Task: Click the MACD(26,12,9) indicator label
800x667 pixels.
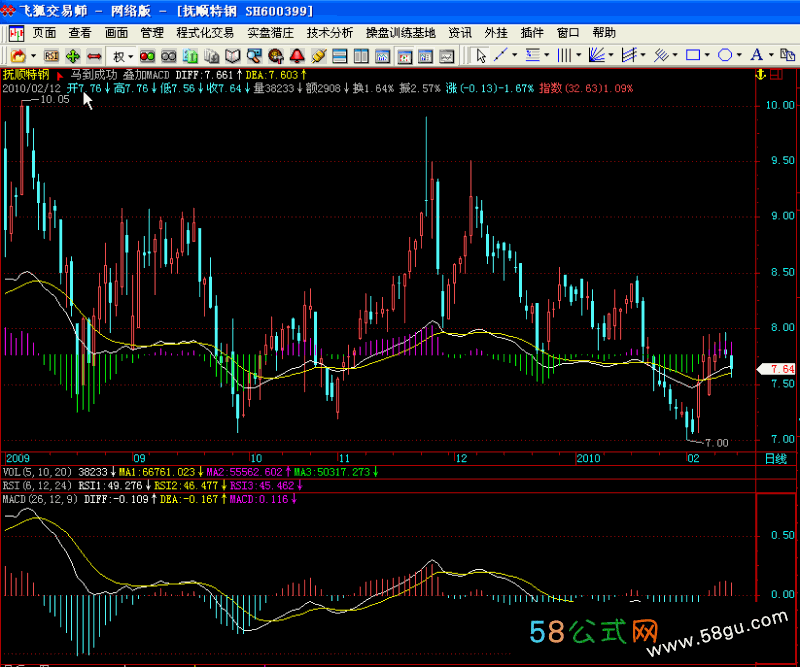Action: point(40,499)
